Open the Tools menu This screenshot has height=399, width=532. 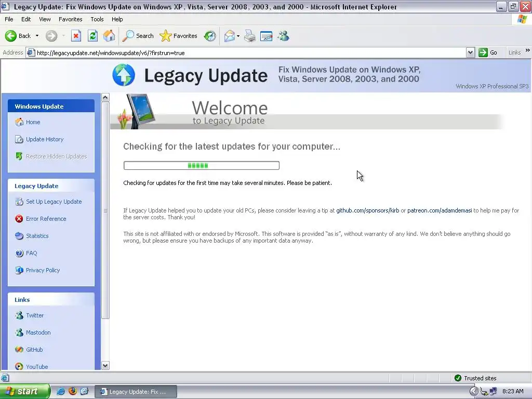click(97, 19)
